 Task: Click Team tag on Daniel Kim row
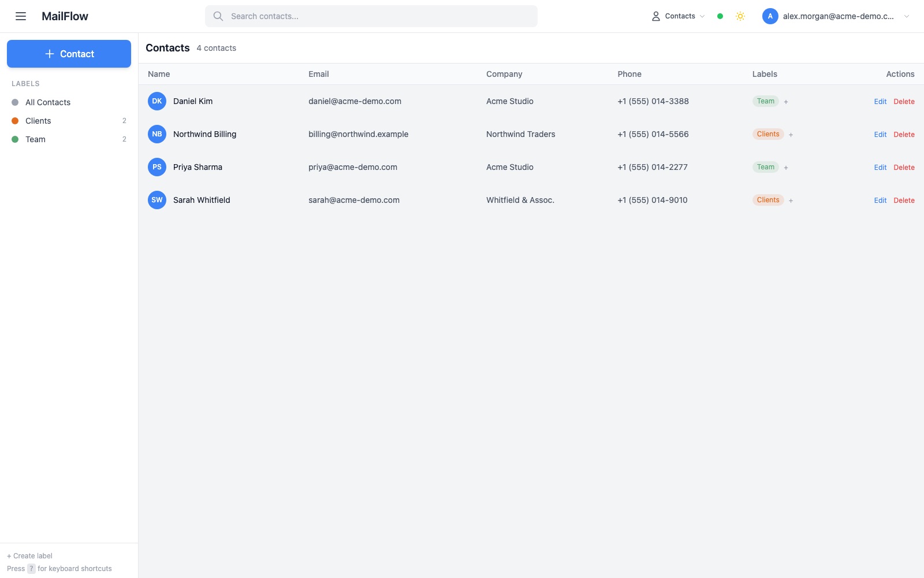coord(766,101)
